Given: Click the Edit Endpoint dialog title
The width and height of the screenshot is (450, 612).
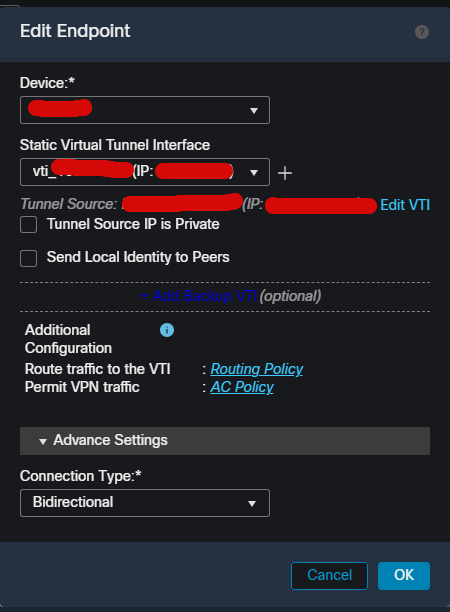Looking at the screenshot, I should coord(75,31).
